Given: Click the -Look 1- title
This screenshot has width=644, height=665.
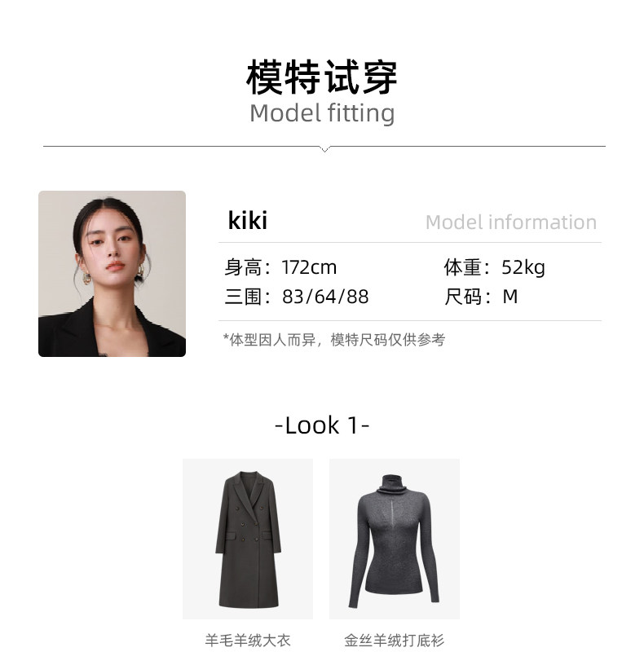Looking at the screenshot, I should pyautogui.click(x=322, y=425).
